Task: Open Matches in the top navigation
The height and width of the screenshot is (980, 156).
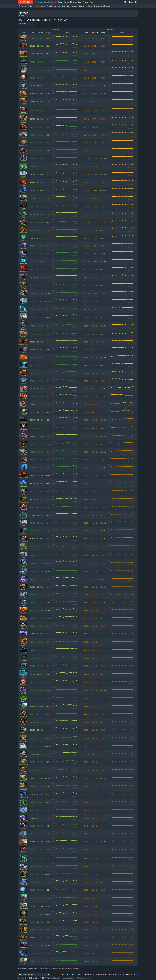Action: [x=73, y=2]
